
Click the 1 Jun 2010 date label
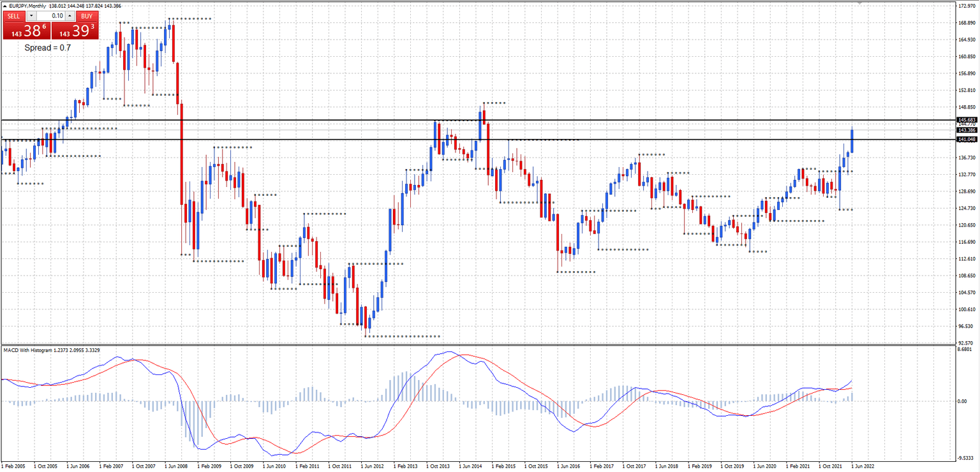274,466
